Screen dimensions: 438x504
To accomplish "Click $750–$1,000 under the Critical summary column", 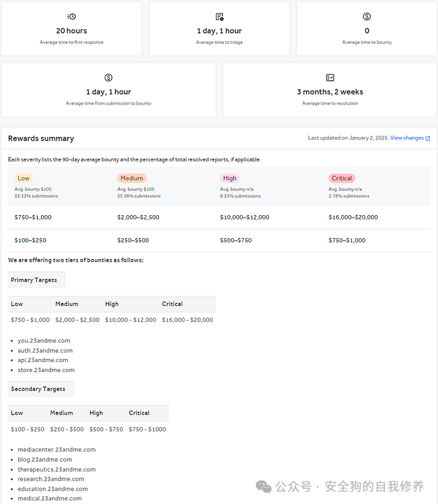I will pos(347,240).
